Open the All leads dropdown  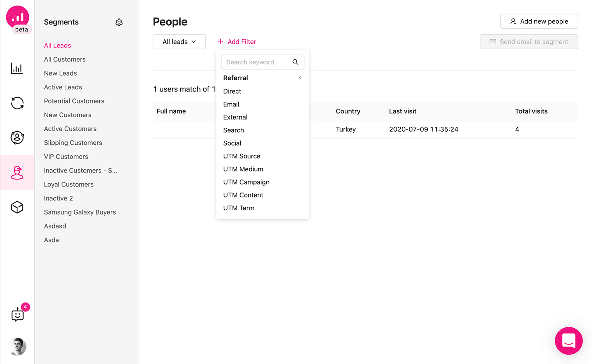[x=179, y=42]
